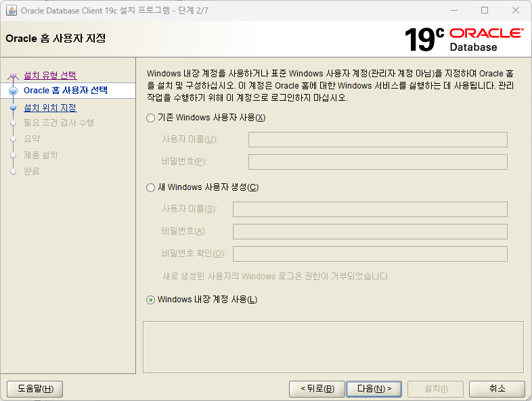The image size is (532, 401).
Task: Select '기존 Windows 사용자 사용(X)' radio button
Action: tap(150, 118)
